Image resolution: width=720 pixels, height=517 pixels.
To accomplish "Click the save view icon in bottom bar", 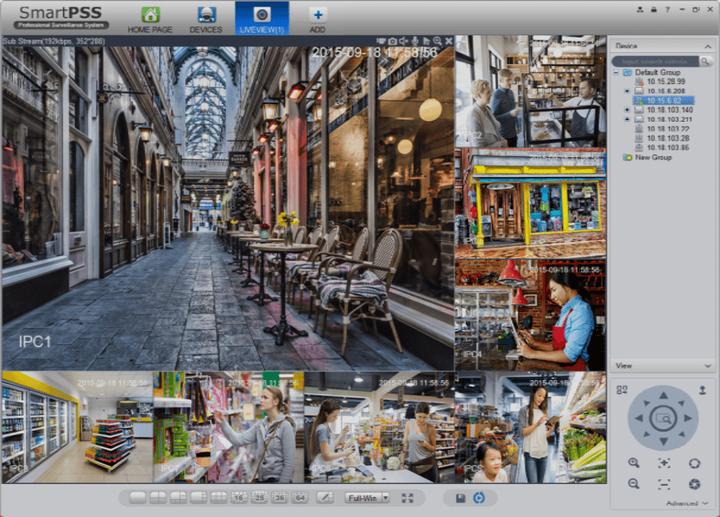I will click(460, 497).
